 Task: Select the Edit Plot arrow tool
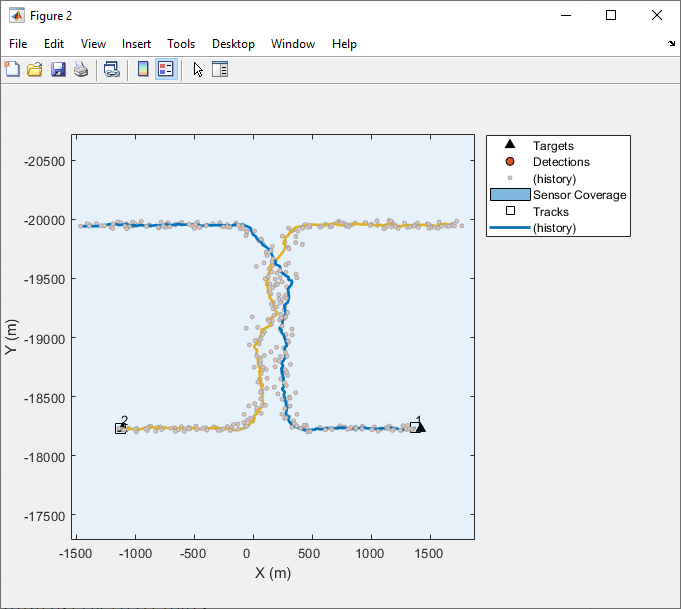point(198,70)
